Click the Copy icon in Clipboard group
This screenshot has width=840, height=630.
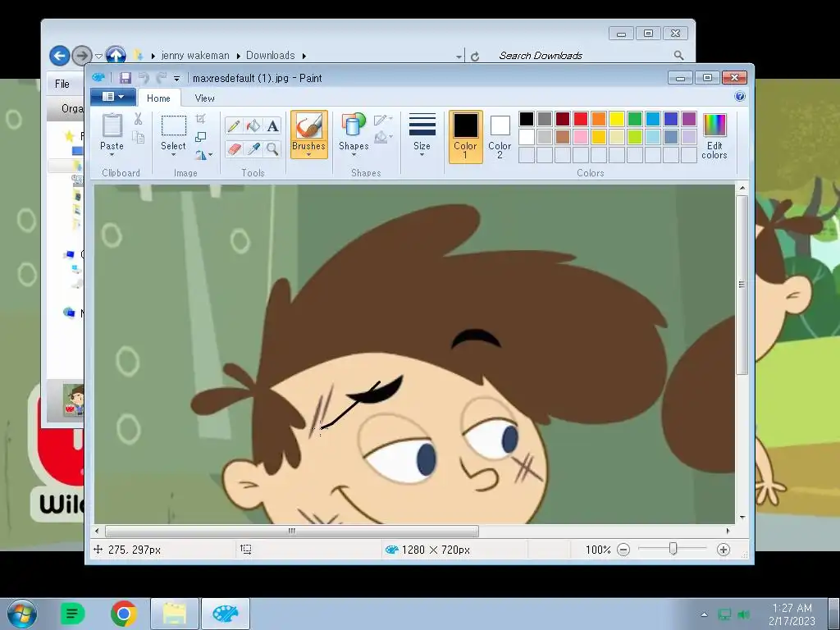[x=138, y=138]
